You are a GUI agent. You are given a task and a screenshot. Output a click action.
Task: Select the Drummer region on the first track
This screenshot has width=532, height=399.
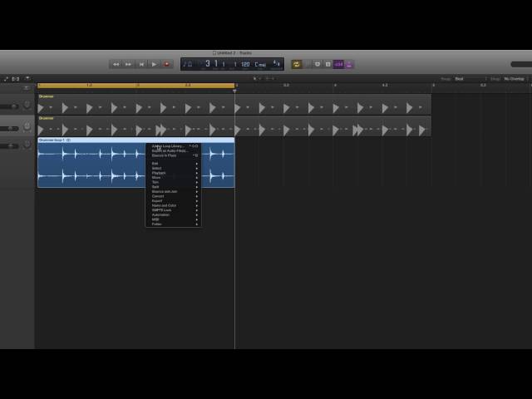pos(234,104)
